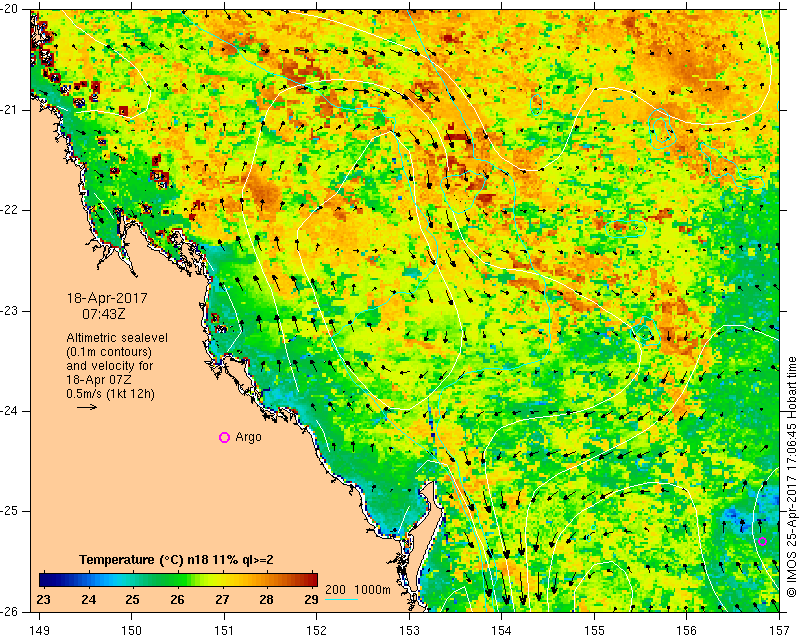
Task: Click the '18-Apr-2017' date text
Action: pos(107,298)
